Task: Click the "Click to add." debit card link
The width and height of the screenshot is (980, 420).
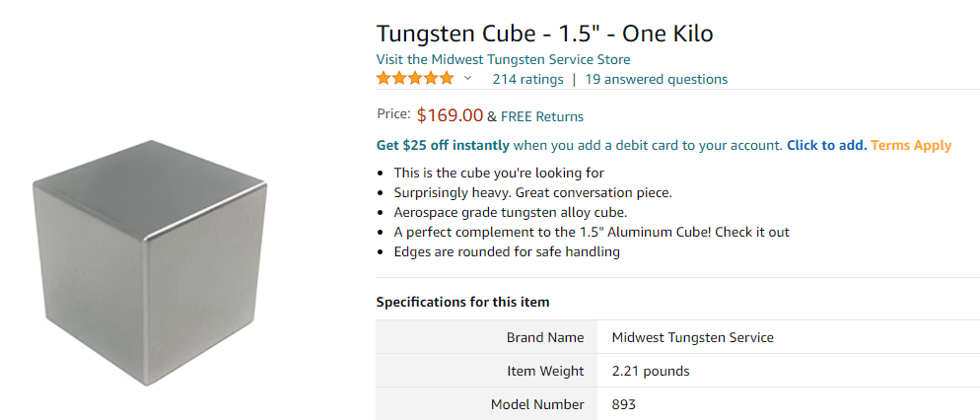Action: 826,145
